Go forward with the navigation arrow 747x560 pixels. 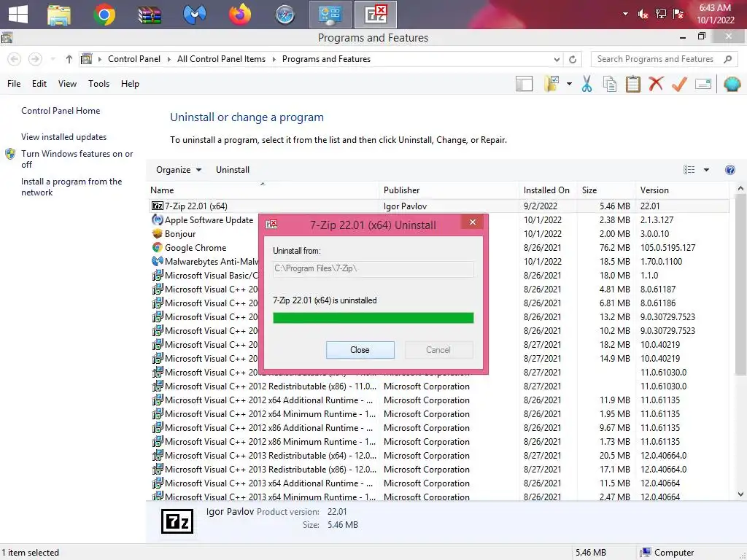pyautogui.click(x=35, y=59)
